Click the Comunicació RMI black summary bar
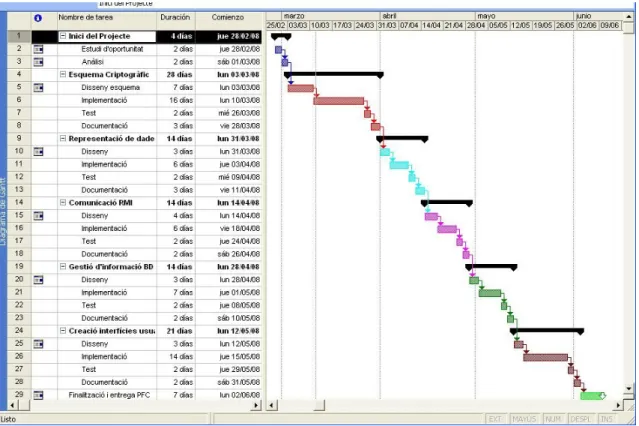This screenshot has width=639, height=426. tap(447, 203)
